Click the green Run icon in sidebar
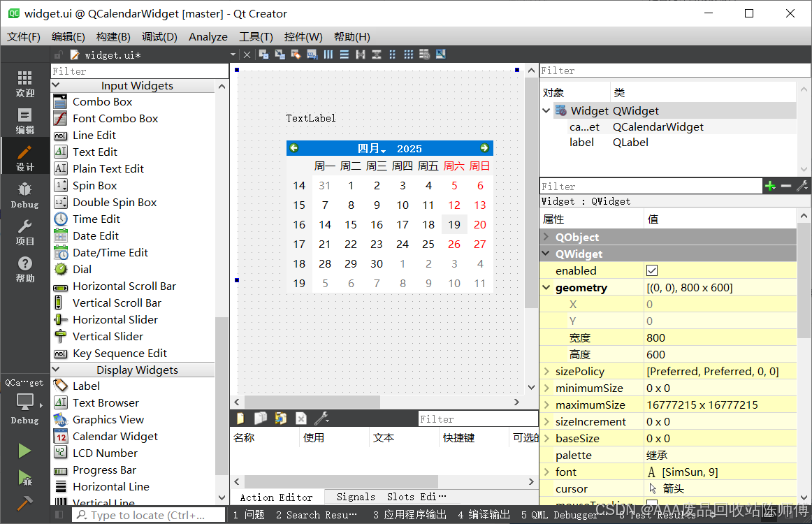The image size is (812, 524). point(24,450)
